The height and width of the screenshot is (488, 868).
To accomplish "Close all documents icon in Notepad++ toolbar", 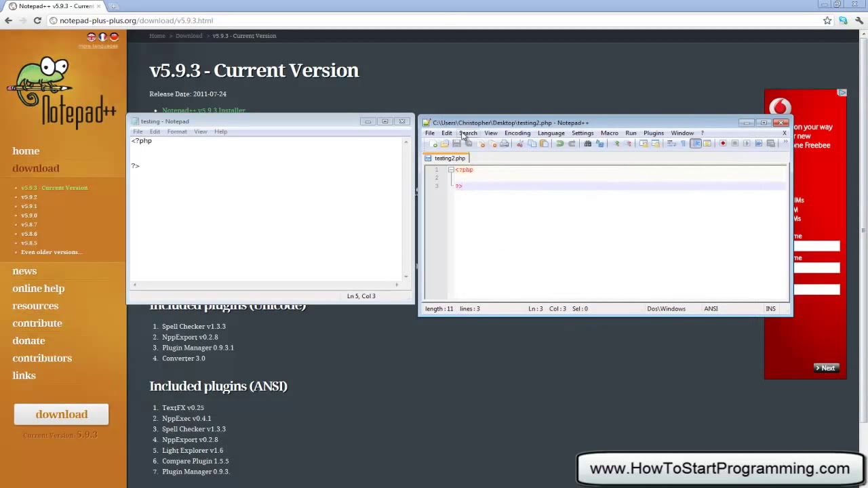I will (493, 144).
